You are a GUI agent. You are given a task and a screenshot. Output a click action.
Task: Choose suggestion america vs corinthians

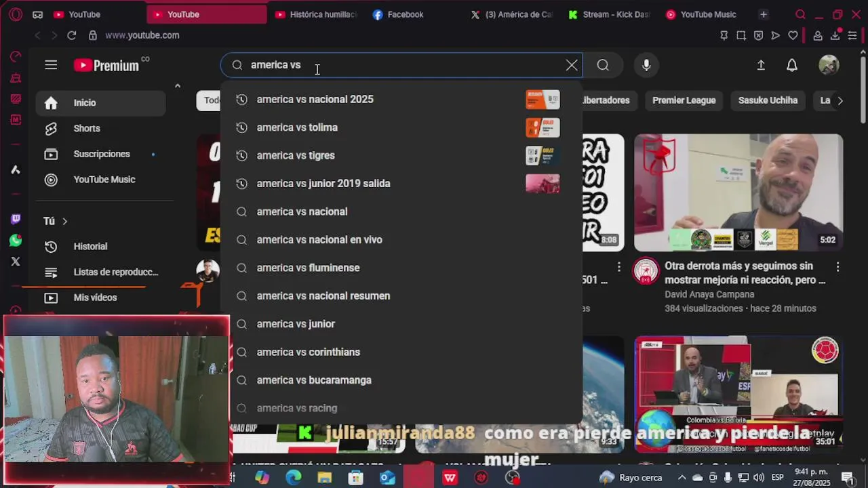(401, 352)
